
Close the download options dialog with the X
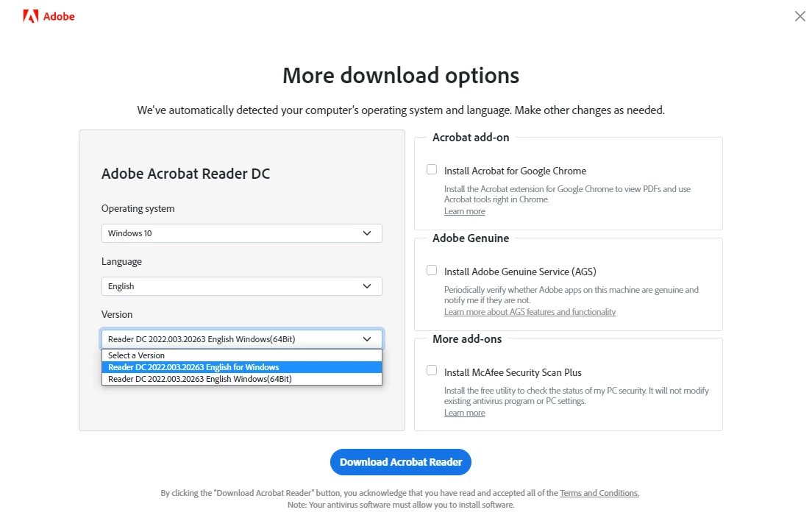(800, 16)
